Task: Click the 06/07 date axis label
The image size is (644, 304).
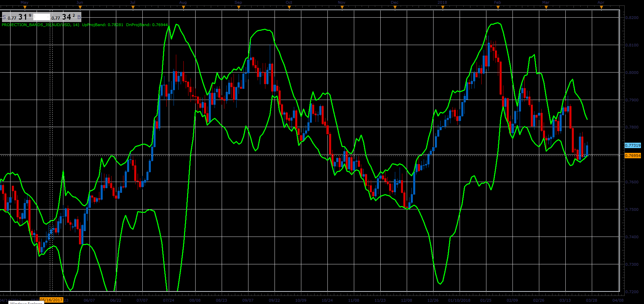Action: pyautogui.click(x=89, y=300)
